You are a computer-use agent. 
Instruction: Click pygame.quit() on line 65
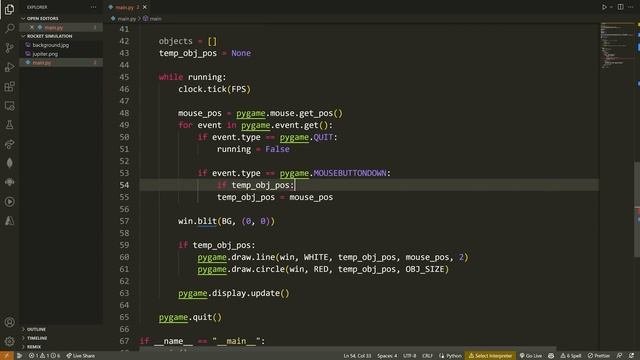(190, 317)
